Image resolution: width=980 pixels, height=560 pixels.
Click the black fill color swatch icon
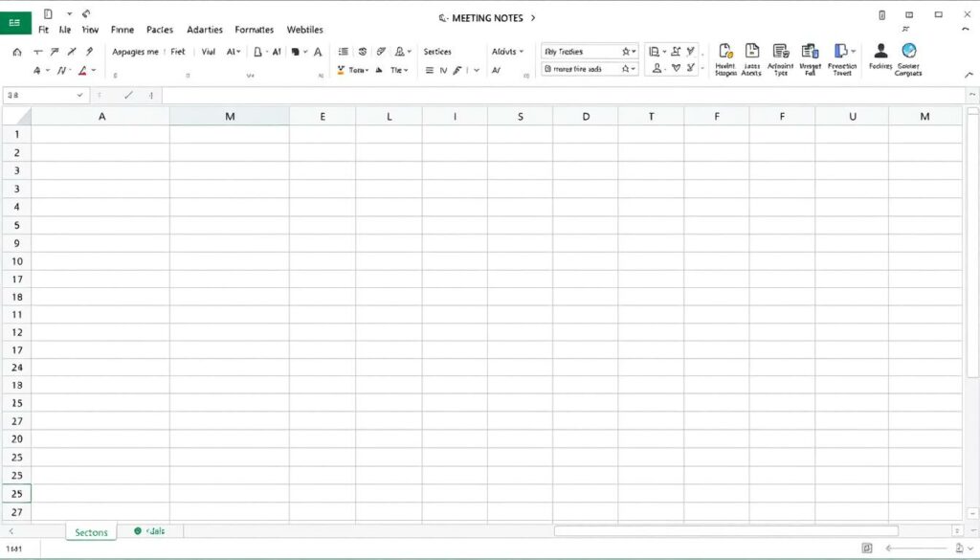tap(295, 52)
